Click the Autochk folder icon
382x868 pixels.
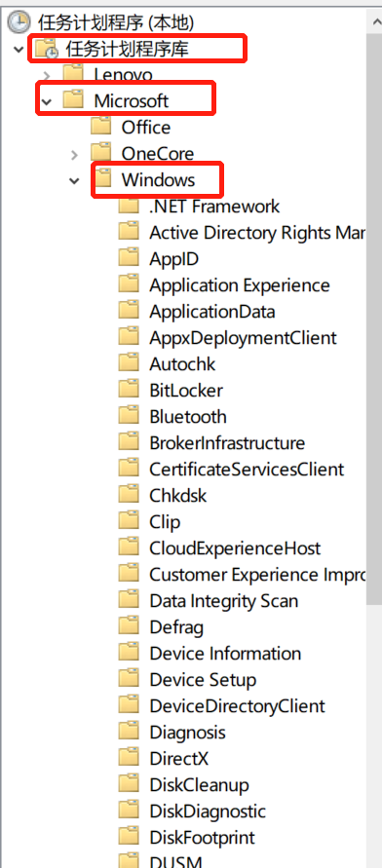(129, 363)
